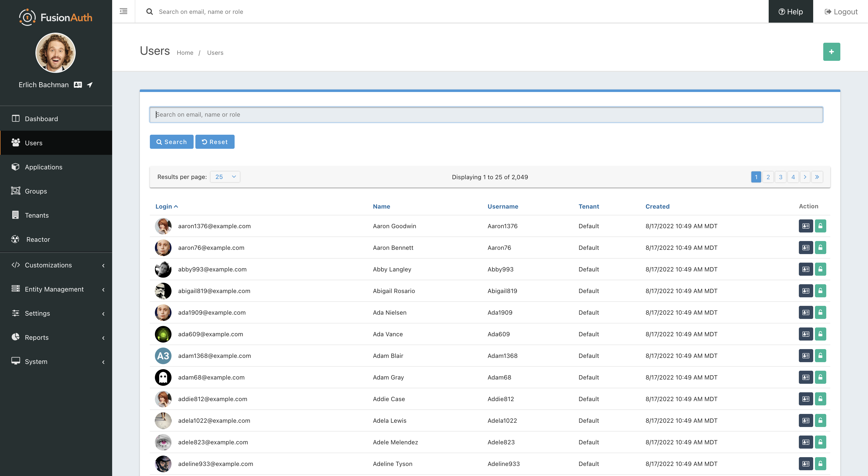Click the manage icon for Adam Gray
The image size is (868, 476).
(x=806, y=377)
